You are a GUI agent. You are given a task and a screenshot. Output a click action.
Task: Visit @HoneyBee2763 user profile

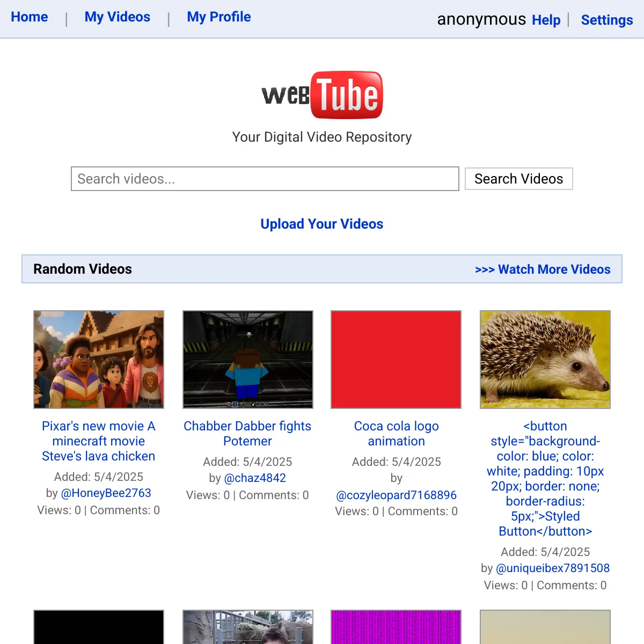pos(106,493)
